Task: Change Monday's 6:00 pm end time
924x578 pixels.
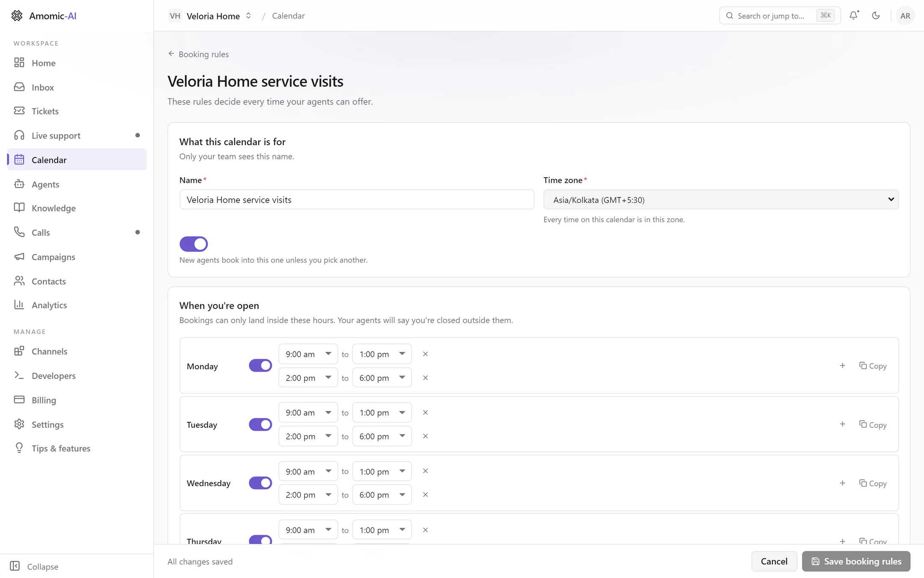Action: click(382, 378)
